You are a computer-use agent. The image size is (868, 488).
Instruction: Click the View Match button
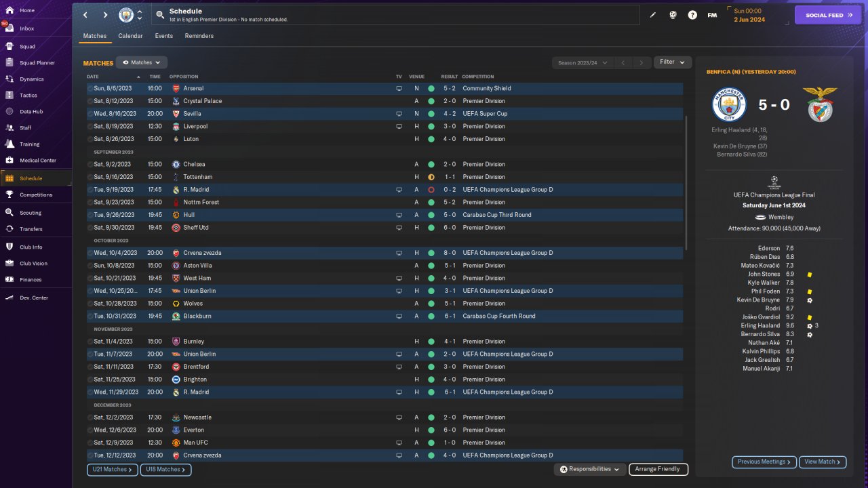tap(823, 462)
